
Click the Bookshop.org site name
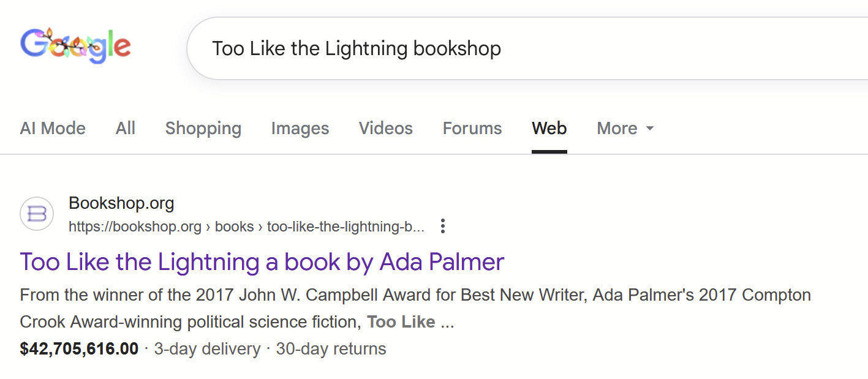click(x=121, y=203)
